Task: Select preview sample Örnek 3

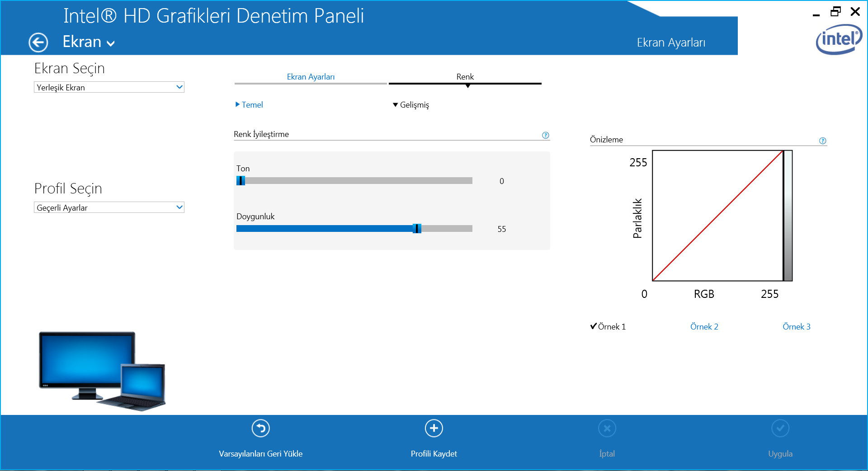Action: 797,327
